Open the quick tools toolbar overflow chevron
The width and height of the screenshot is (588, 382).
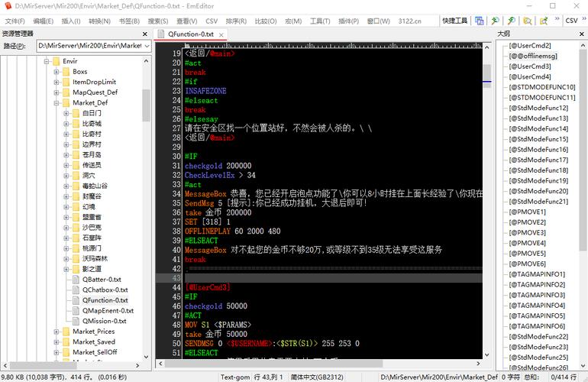coord(557,19)
